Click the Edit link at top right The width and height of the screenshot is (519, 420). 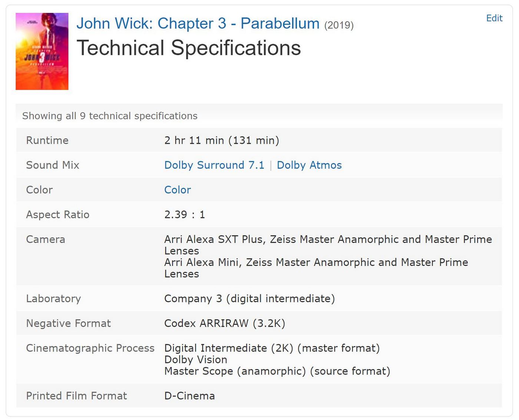pyautogui.click(x=494, y=18)
